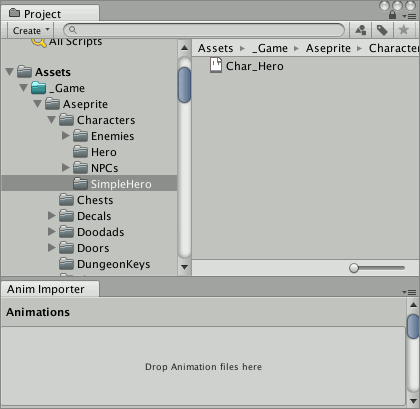
Task: Collapse the Assets folder triangle
Action: (x=10, y=72)
